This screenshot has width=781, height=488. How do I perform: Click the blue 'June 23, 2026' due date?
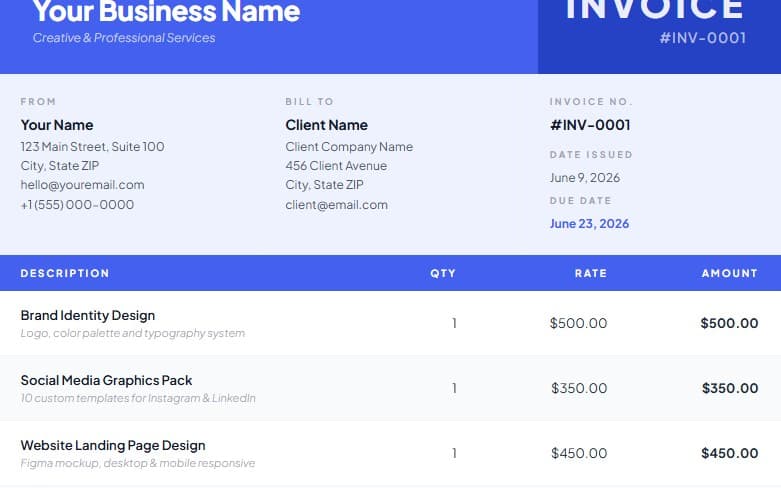pos(589,224)
